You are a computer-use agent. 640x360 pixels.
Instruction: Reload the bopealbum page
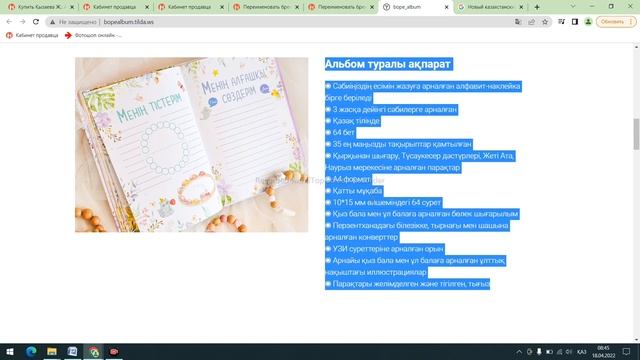coord(36,22)
